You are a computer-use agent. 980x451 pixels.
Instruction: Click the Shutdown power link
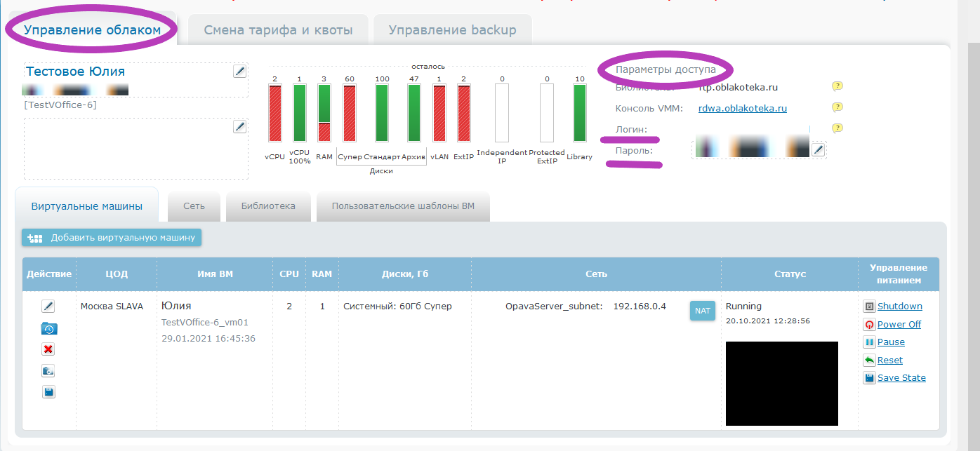coord(899,307)
